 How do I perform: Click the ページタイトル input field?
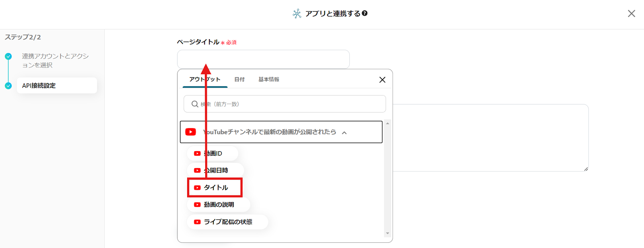(x=263, y=59)
